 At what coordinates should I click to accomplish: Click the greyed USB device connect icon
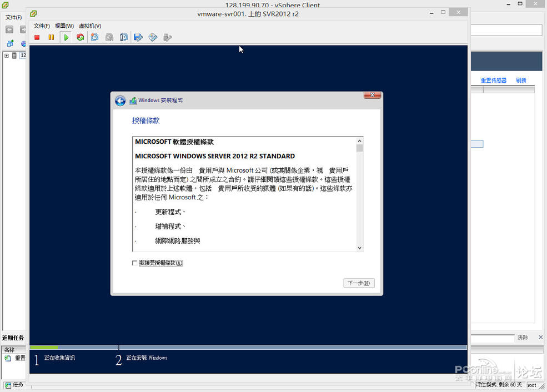coord(168,37)
